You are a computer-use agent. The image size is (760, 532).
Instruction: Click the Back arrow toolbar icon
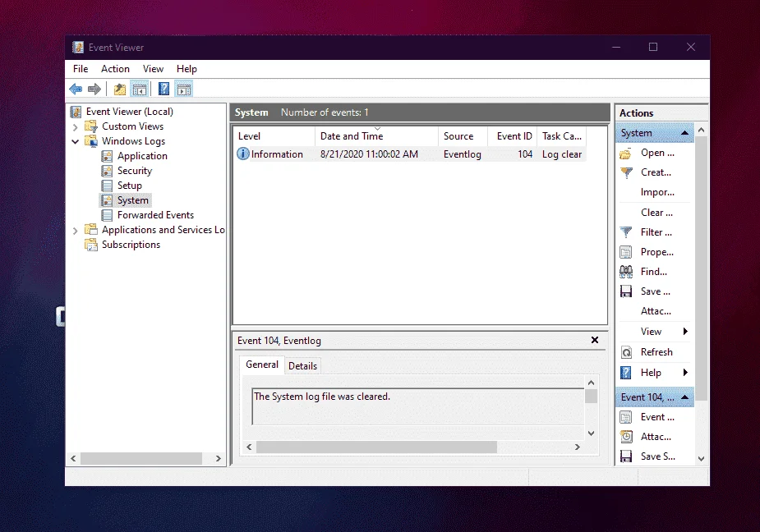pos(76,89)
